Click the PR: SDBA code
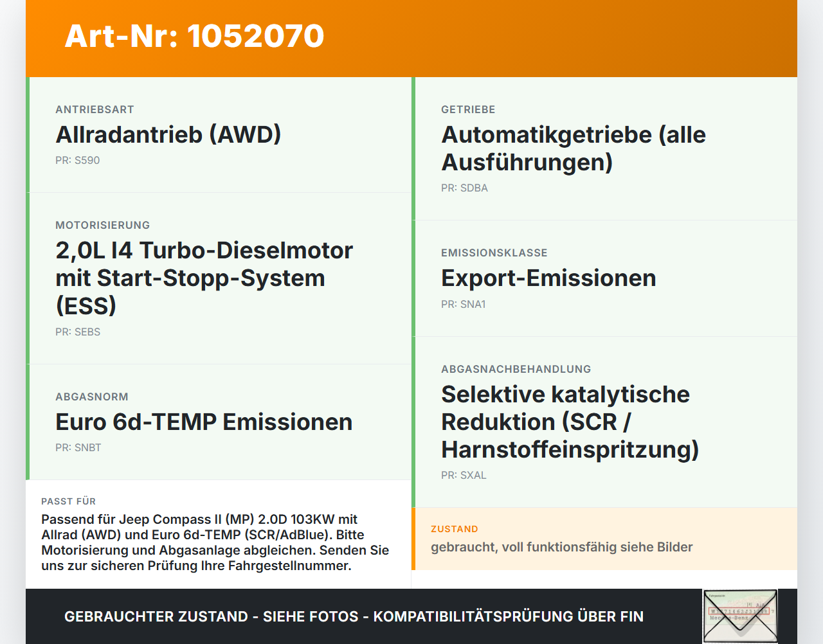Screen dimensions: 823x644 click(464, 188)
